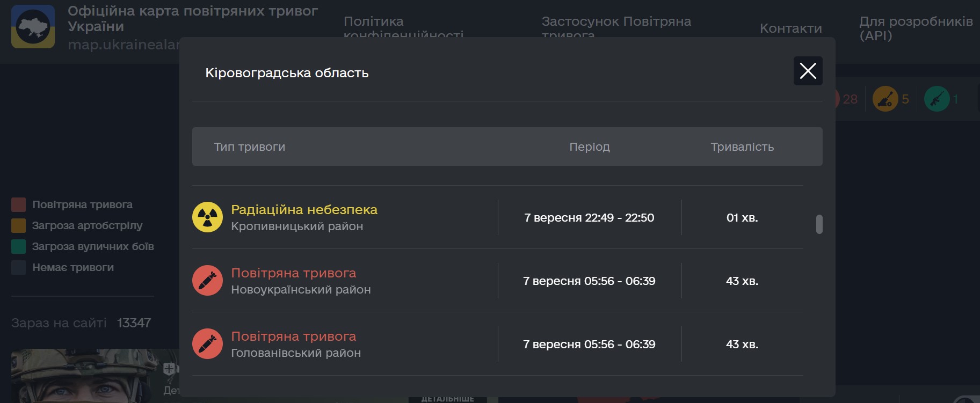Click the yellow radiation hazard icon
Image resolution: width=980 pixels, height=403 pixels.
[207, 217]
